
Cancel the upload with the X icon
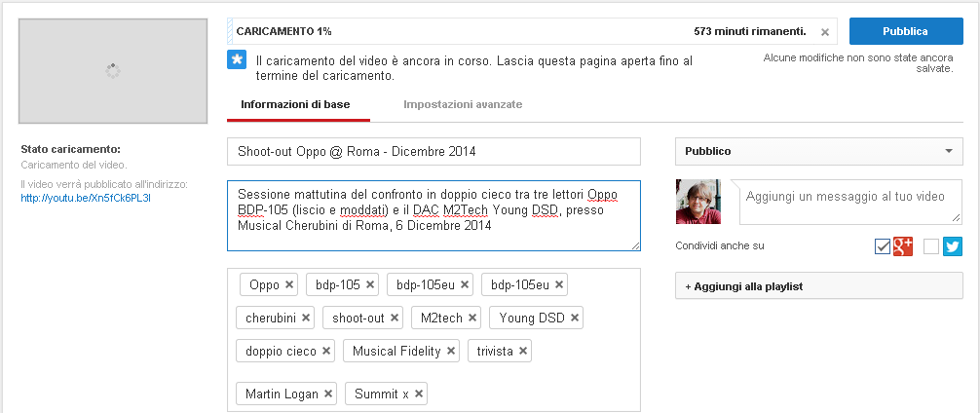(825, 32)
